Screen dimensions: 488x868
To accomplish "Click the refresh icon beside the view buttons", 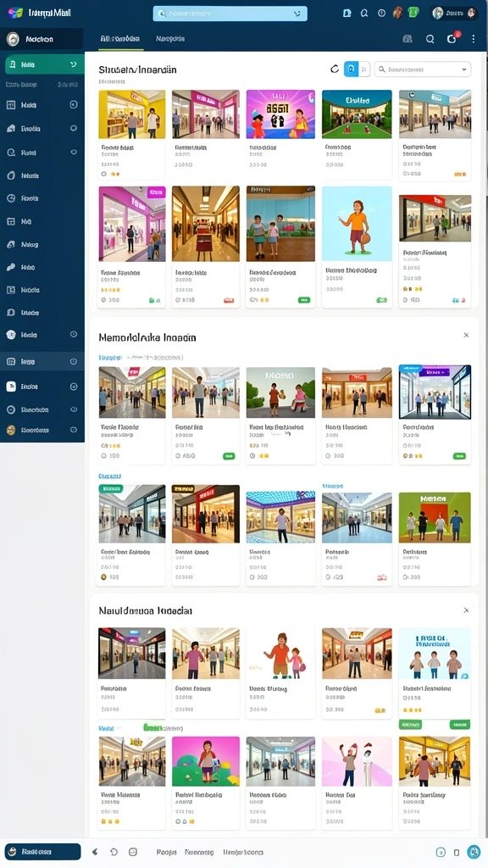I will tap(334, 69).
